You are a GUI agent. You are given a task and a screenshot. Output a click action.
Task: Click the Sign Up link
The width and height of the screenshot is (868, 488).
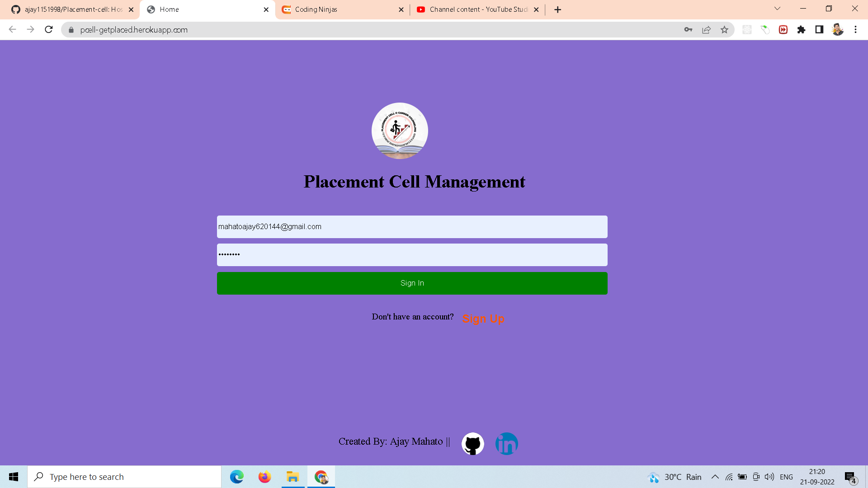tap(483, 319)
